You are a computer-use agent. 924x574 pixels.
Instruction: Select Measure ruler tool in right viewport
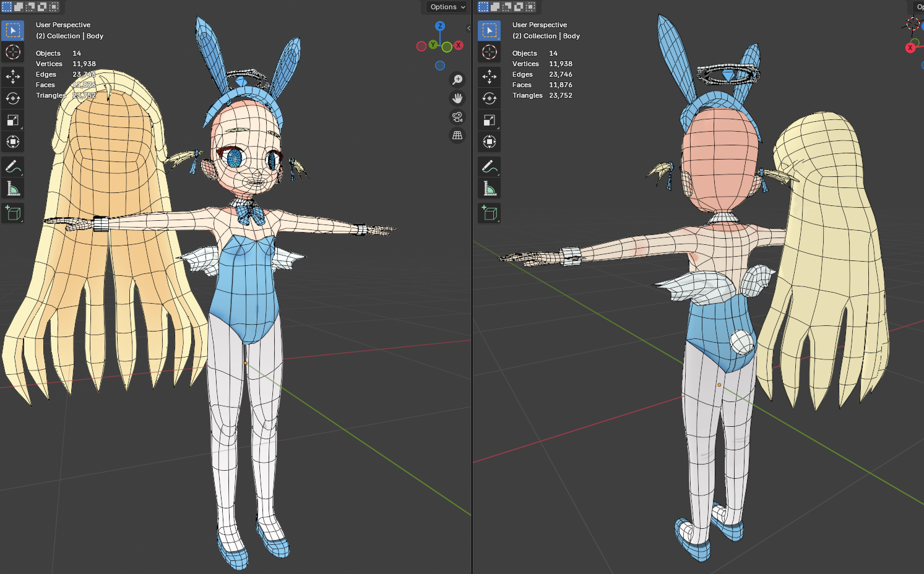(490, 188)
